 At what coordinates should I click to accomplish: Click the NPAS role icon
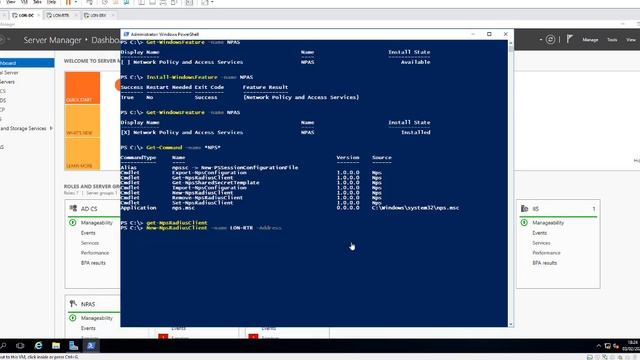click(x=73, y=304)
